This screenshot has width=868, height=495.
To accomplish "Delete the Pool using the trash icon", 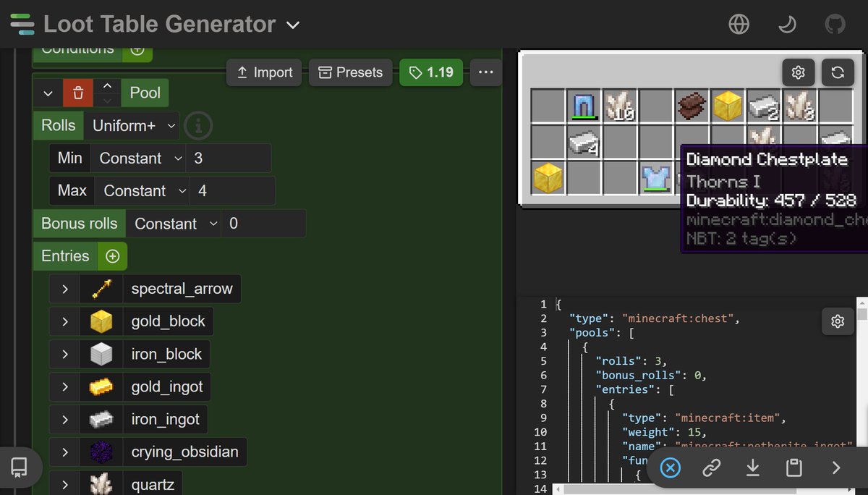I will tap(78, 93).
